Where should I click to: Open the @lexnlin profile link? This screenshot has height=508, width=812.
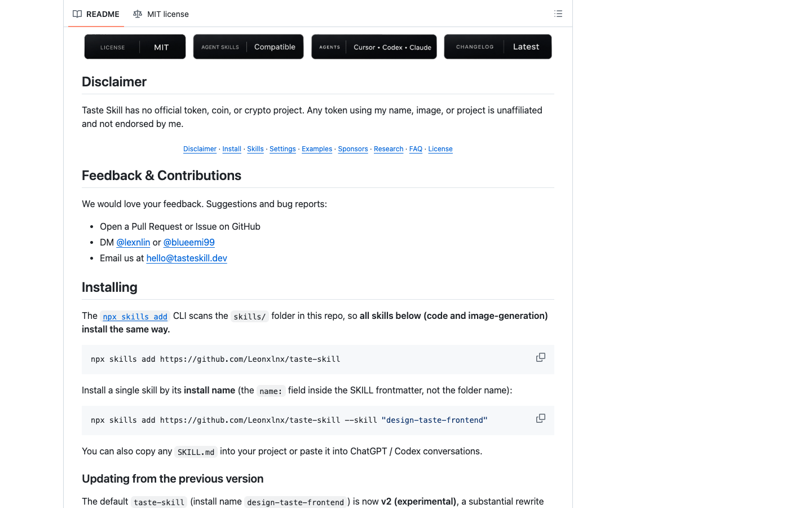[x=133, y=242]
